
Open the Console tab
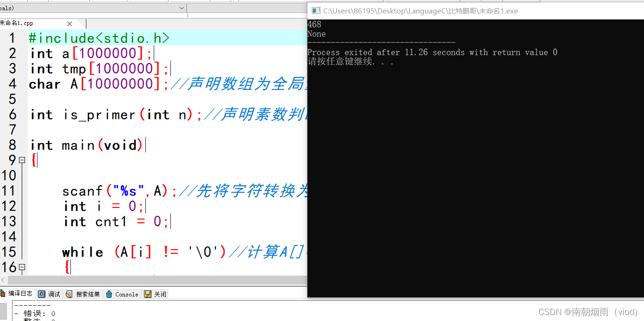122,294
